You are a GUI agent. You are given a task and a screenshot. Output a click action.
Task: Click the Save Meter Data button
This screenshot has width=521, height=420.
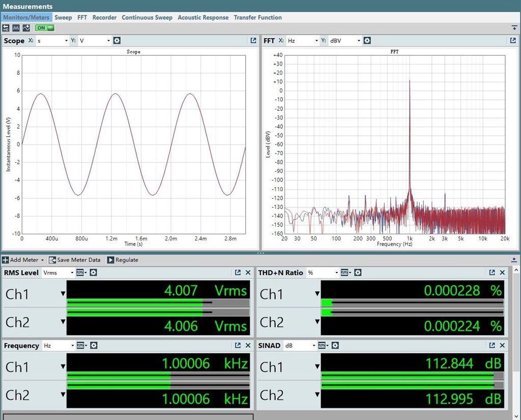coord(75,260)
